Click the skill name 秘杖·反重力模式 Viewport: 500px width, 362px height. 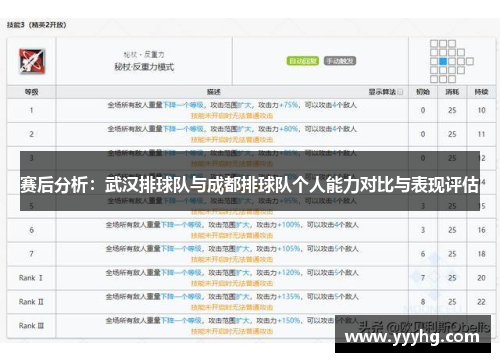tap(144, 67)
